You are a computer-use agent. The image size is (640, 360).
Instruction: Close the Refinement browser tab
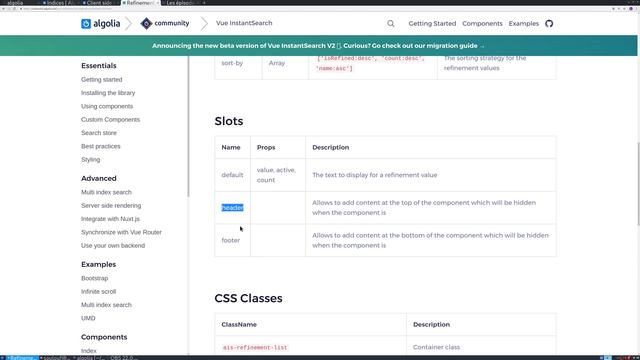158,3
